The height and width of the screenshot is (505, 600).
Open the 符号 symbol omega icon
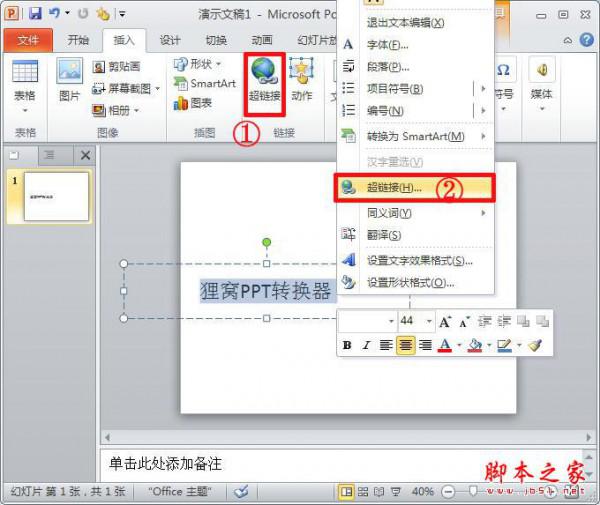point(504,70)
